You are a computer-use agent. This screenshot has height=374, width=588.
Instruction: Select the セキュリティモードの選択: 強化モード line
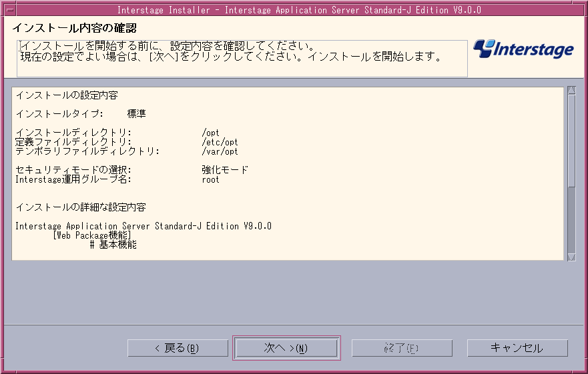(x=131, y=170)
